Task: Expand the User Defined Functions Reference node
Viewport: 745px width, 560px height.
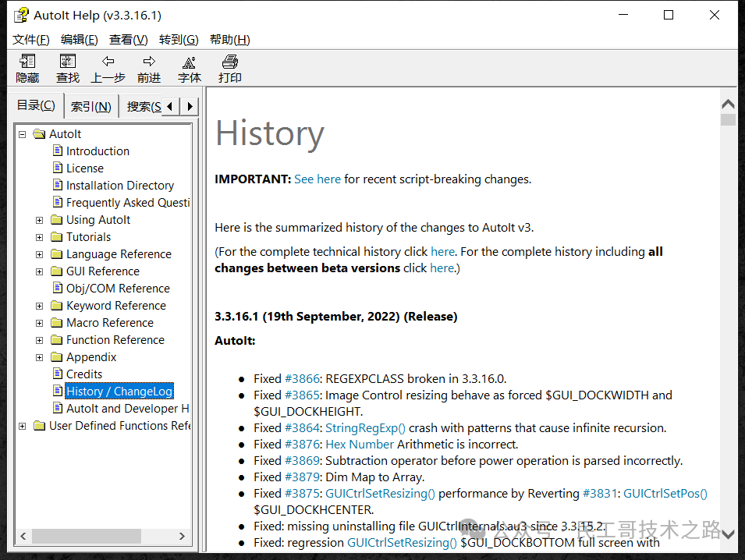Action: click(22, 426)
